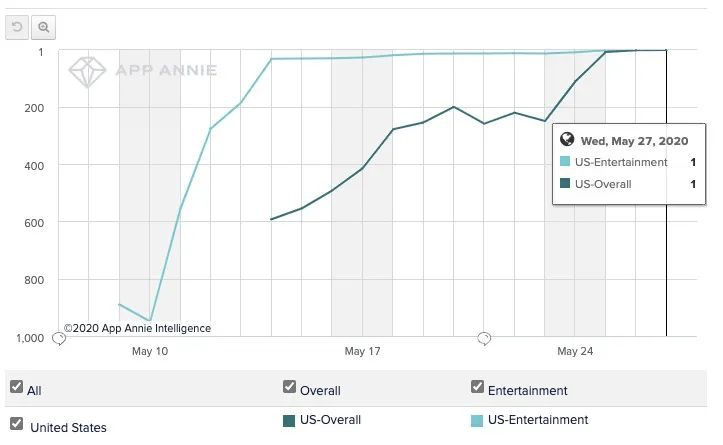Select the US-Overall legend label
Viewport: 723px width, 445px height.
330,420
